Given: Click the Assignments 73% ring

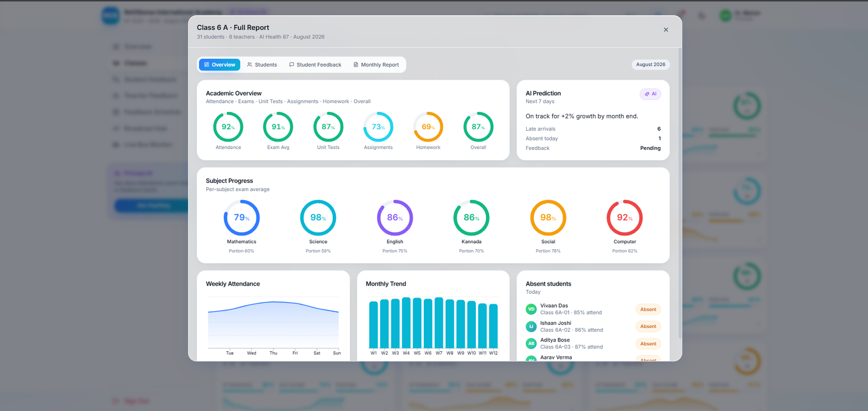Looking at the screenshot, I should tap(378, 127).
